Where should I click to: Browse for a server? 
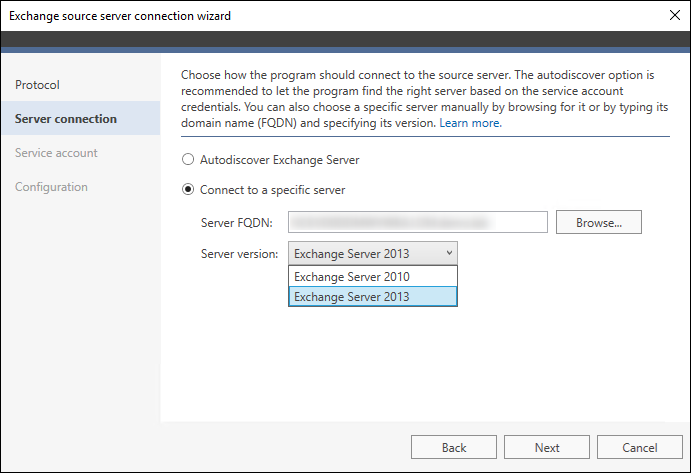point(598,222)
